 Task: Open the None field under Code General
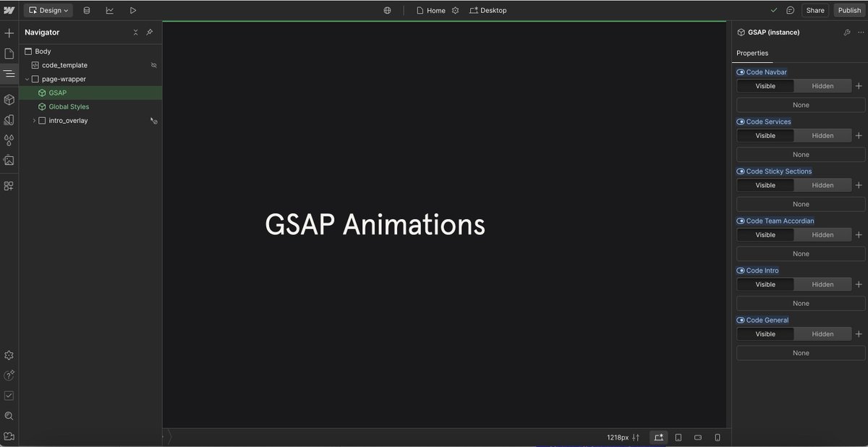coord(801,353)
